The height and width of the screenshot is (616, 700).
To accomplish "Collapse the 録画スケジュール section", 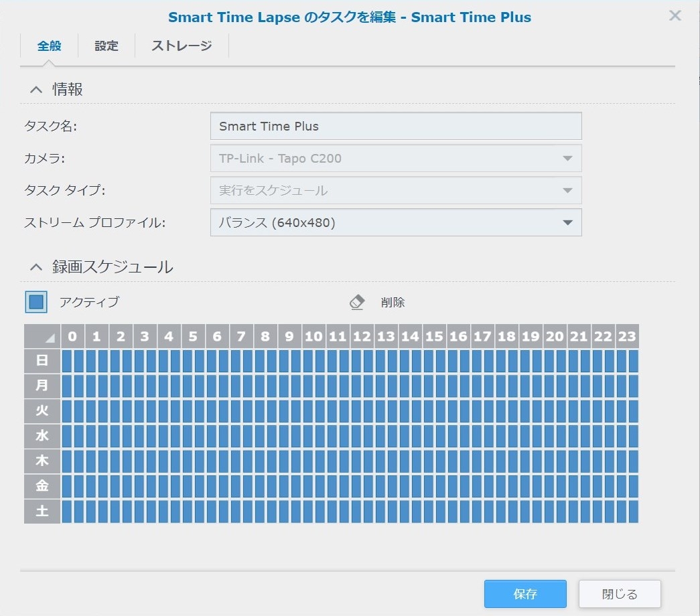I will pos(36,268).
